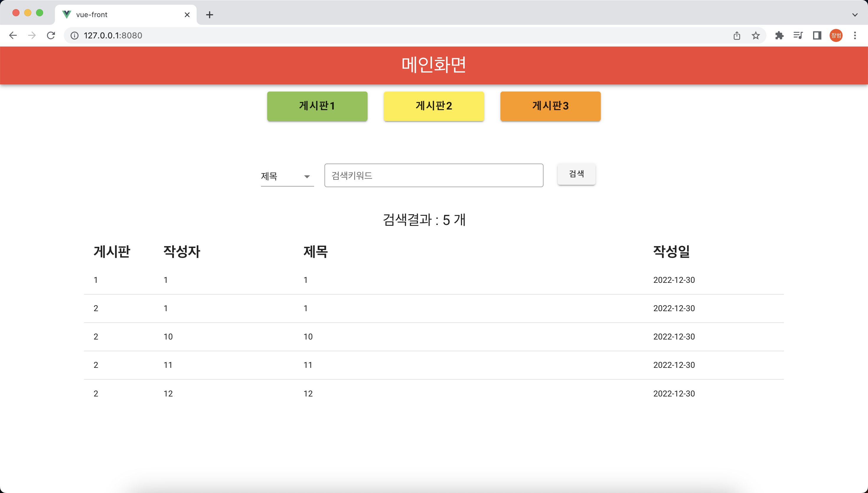868x493 pixels.
Task: Open the yellow 게시판2 button
Action: [x=434, y=106]
